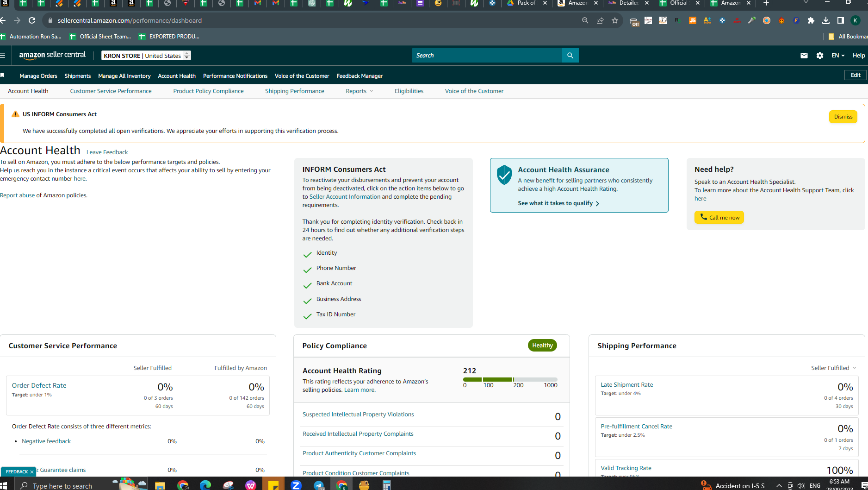868x490 pixels.
Task: Open File Explorer from the taskbar
Action: (160, 485)
